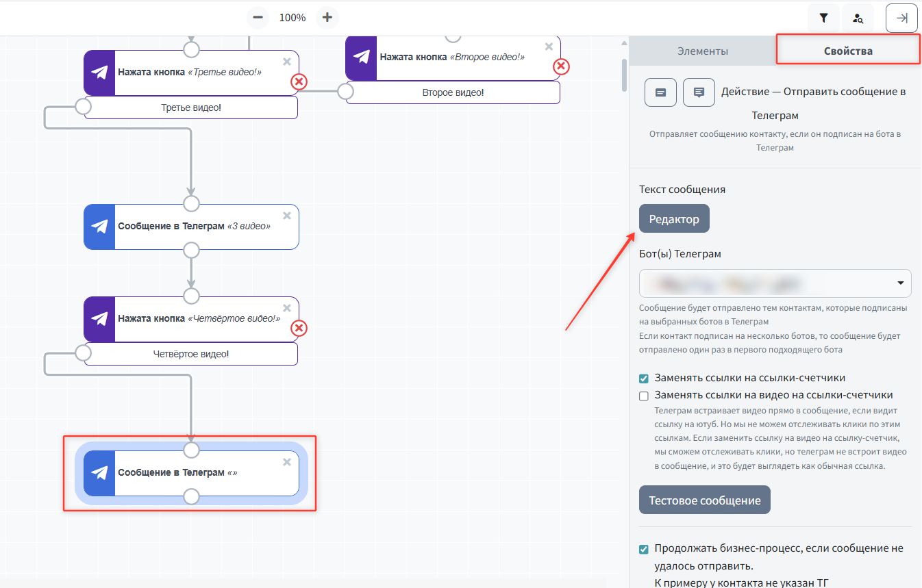
Task: Click the 100% zoom level indicator
Action: pos(292,18)
